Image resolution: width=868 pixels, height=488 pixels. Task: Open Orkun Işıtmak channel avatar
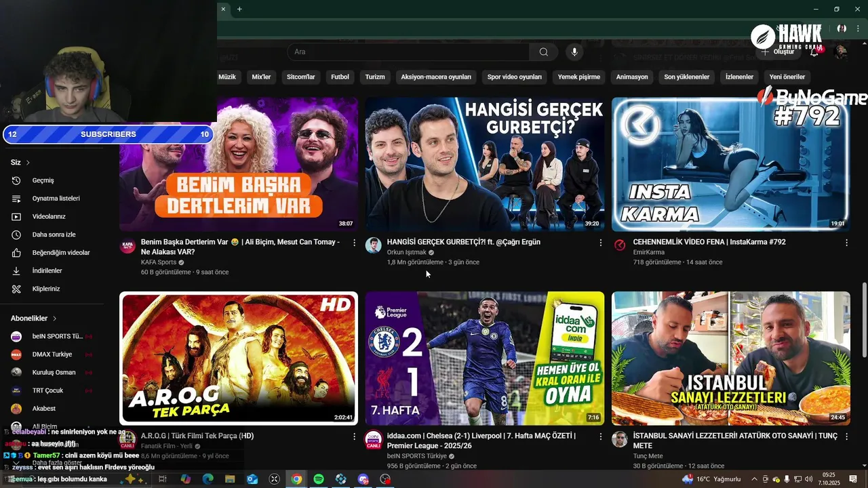pos(374,245)
